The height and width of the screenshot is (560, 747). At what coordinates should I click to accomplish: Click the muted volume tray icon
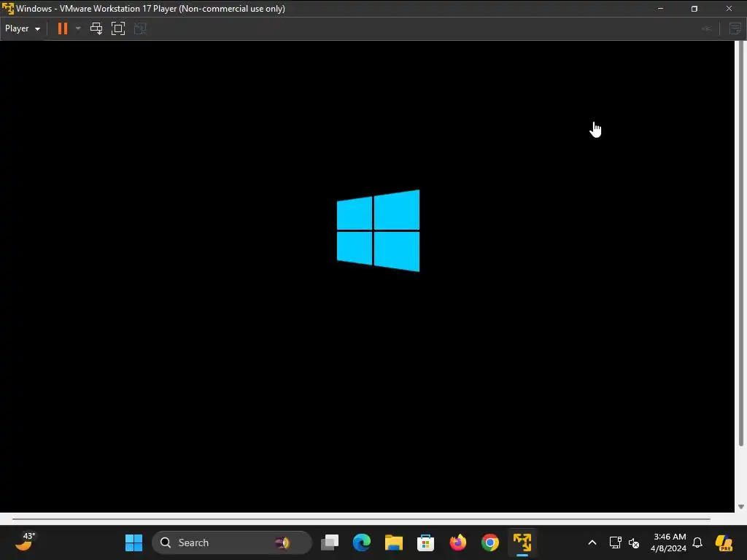click(634, 542)
